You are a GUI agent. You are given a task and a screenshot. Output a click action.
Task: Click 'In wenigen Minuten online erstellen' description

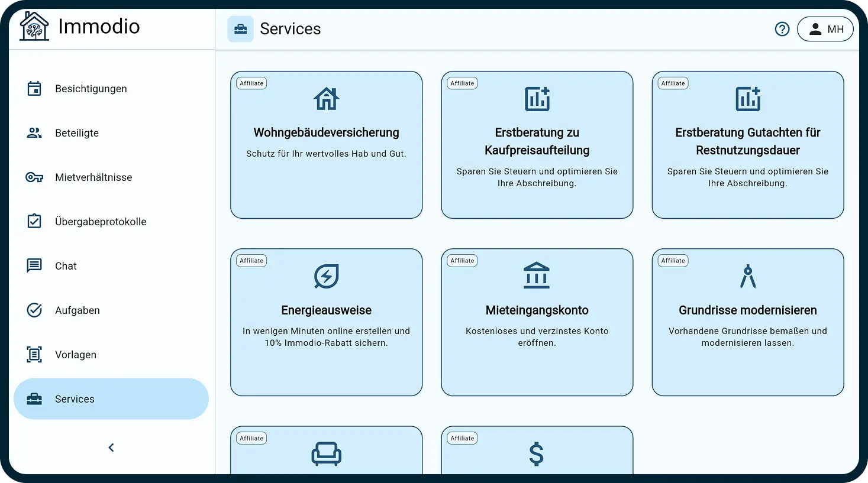327,337
